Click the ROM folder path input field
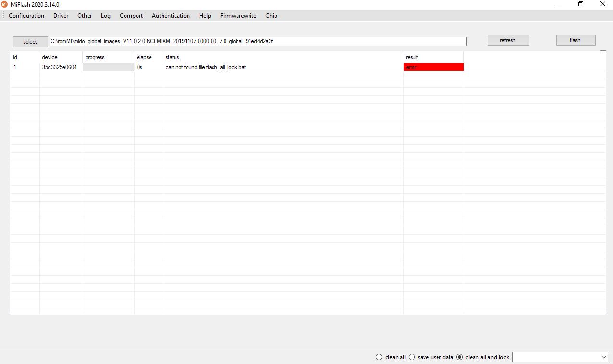This screenshot has height=364, width=613. click(x=258, y=41)
